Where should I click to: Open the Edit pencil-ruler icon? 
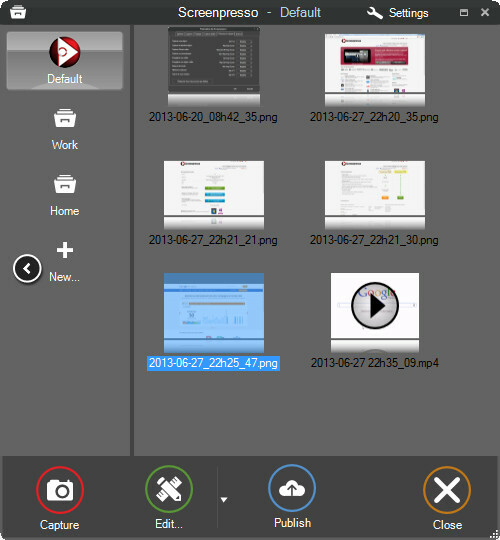[169, 489]
